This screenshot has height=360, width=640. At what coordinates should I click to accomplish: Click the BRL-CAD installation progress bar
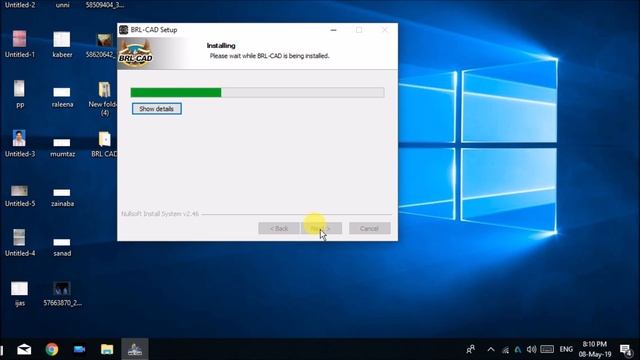point(257,93)
